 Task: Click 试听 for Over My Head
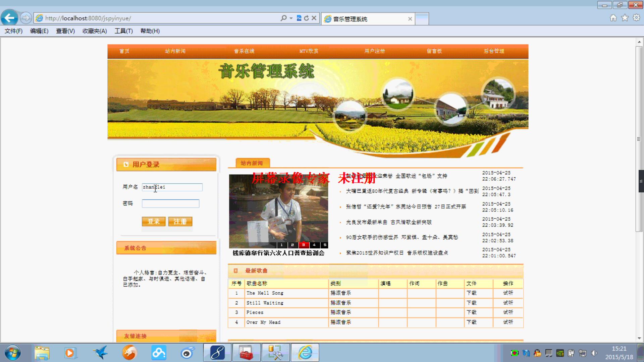(508, 322)
